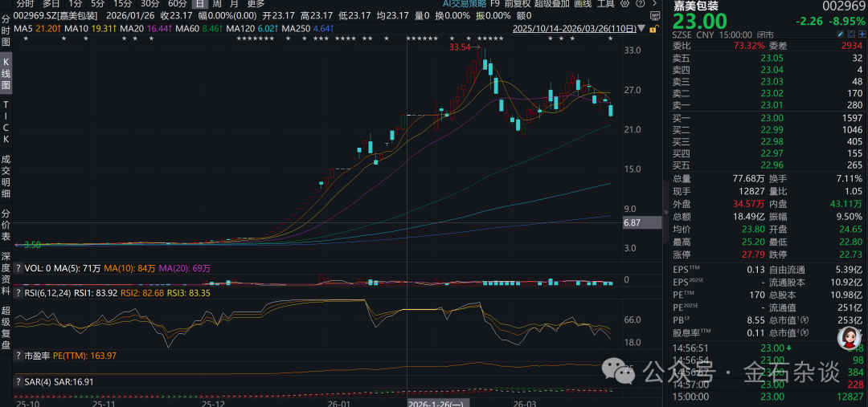Click the WP icon below the toolbar

click(655, 16)
